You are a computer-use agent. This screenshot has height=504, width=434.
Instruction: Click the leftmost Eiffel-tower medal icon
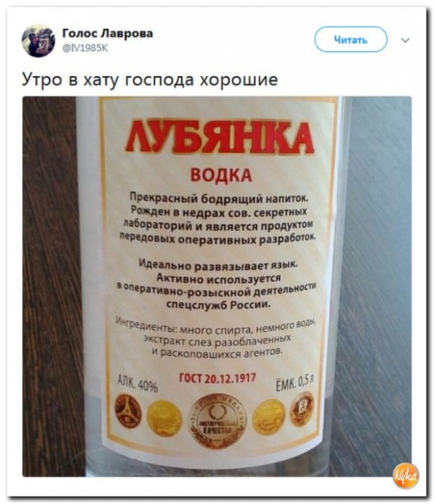[129, 411]
